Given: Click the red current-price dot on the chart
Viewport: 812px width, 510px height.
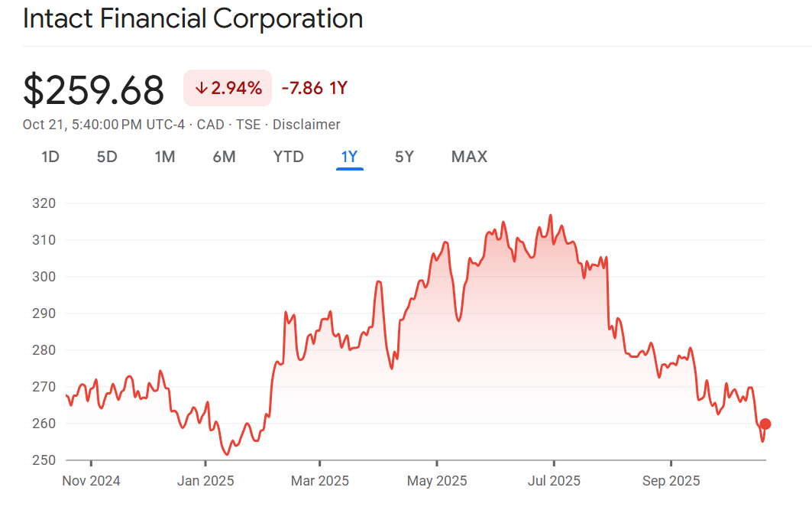Looking at the screenshot, I should [x=765, y=424].
